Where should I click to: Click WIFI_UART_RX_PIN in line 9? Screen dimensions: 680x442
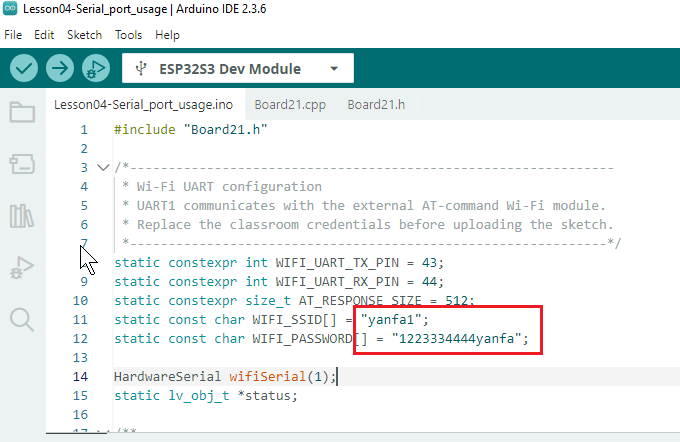pyautogui.click(x=337, y=282)
